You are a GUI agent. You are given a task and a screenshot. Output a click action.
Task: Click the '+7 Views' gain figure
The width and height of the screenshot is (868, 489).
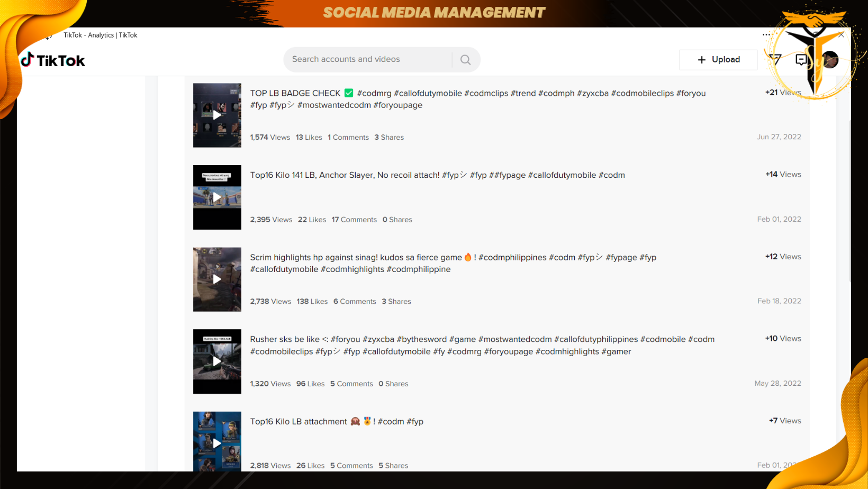[785, 421]
